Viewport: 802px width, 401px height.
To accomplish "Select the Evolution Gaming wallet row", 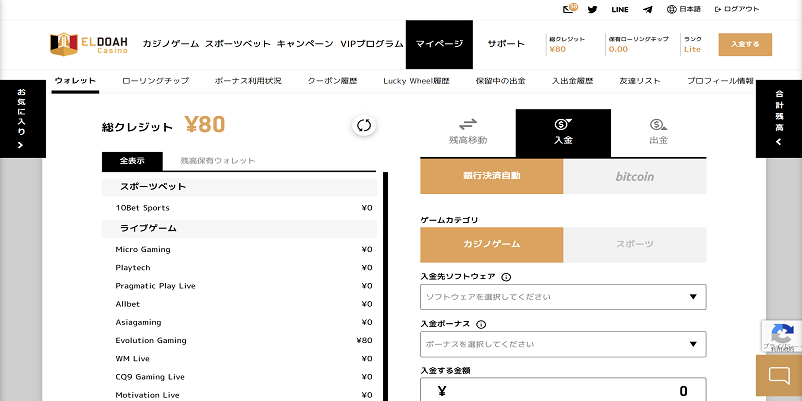I will [239, 341].
